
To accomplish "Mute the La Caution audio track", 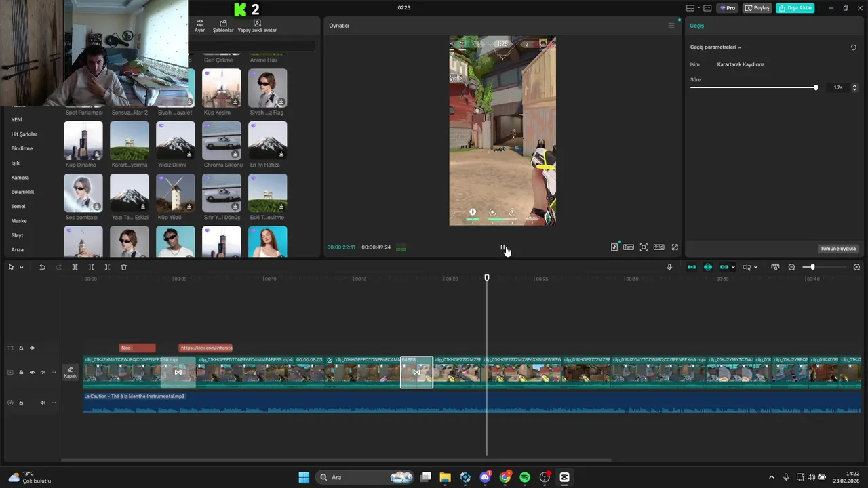I will coord(43,403).
